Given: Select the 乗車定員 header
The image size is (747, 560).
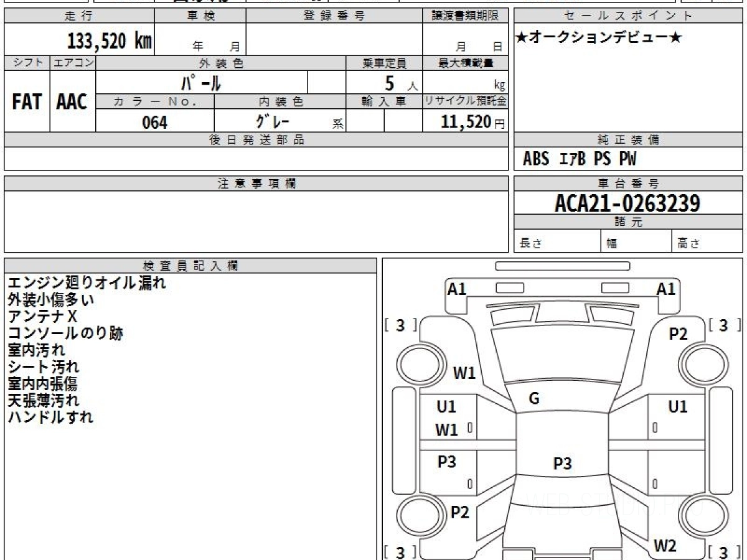Looking at the screenshot, I should click(384, 63).
